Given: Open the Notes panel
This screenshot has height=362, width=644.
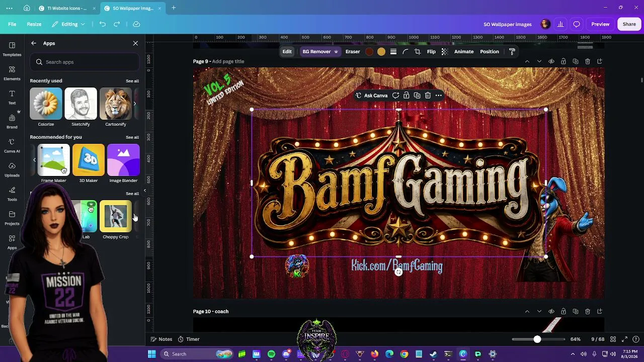Looking at the screenshot, I should pyautogui.click(x=161, y=339).
